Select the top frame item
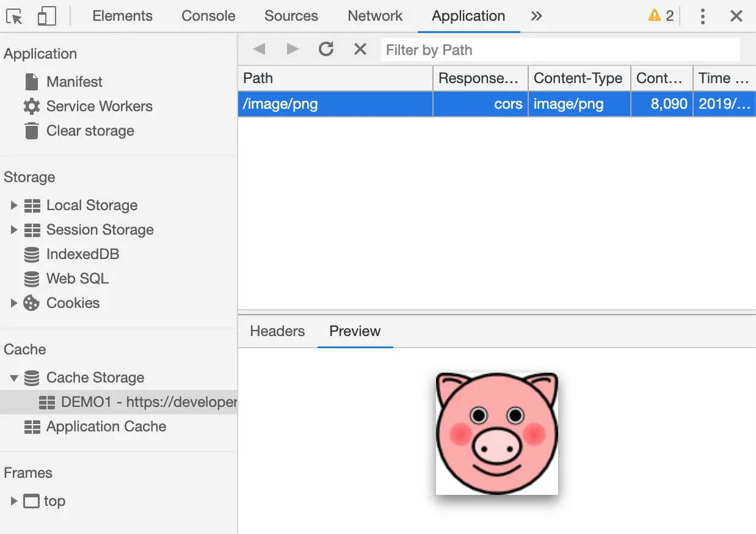The image size is (756, 534). [54, 501]
